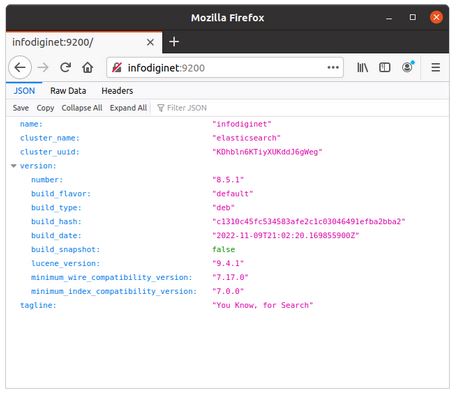The width and height of the screenshot is (456, 401).
Task: Select the build_date key
Action: point(56,236)
